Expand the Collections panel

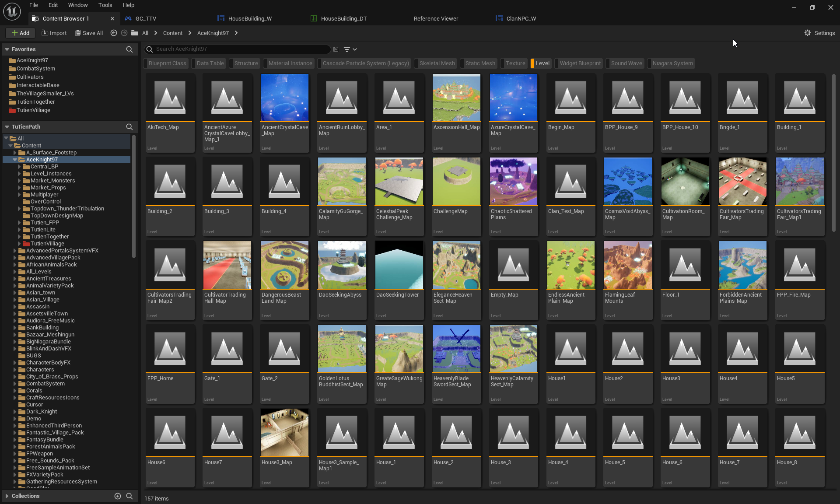pos(7,496)
